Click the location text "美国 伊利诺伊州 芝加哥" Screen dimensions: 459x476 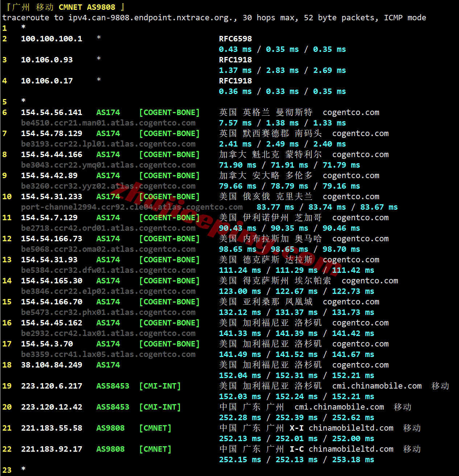pos(270,218)
